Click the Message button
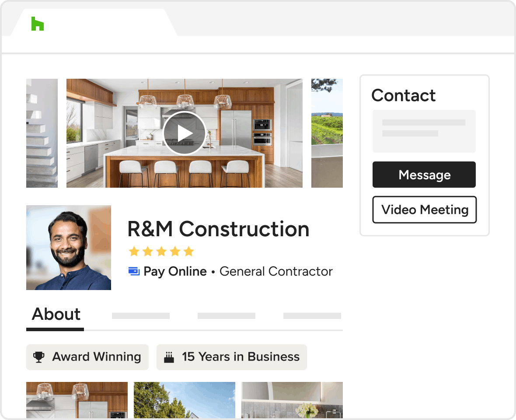 (x=424, y=175)
